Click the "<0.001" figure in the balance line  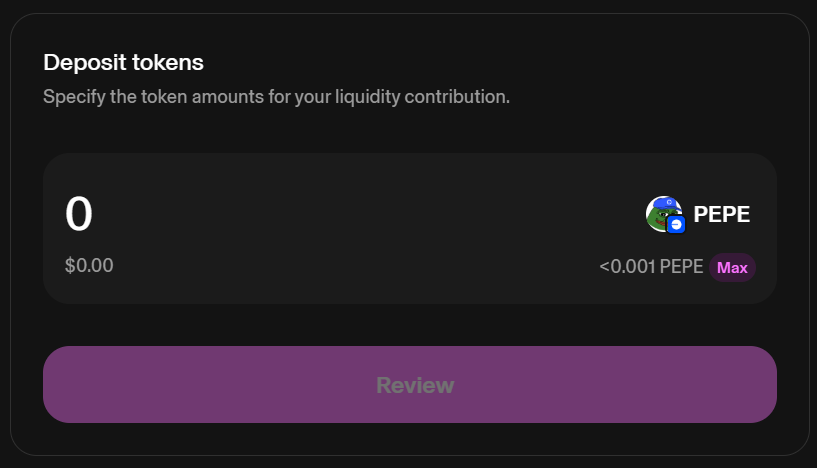(x=627, y=267)
